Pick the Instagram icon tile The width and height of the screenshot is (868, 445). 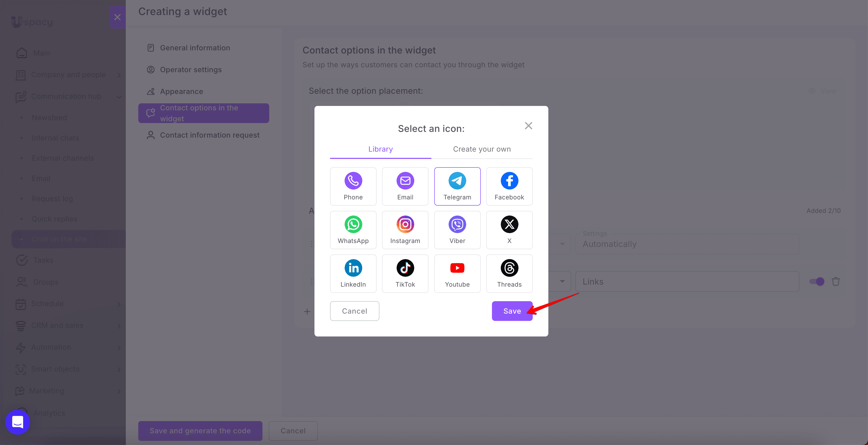coord(405,230)
